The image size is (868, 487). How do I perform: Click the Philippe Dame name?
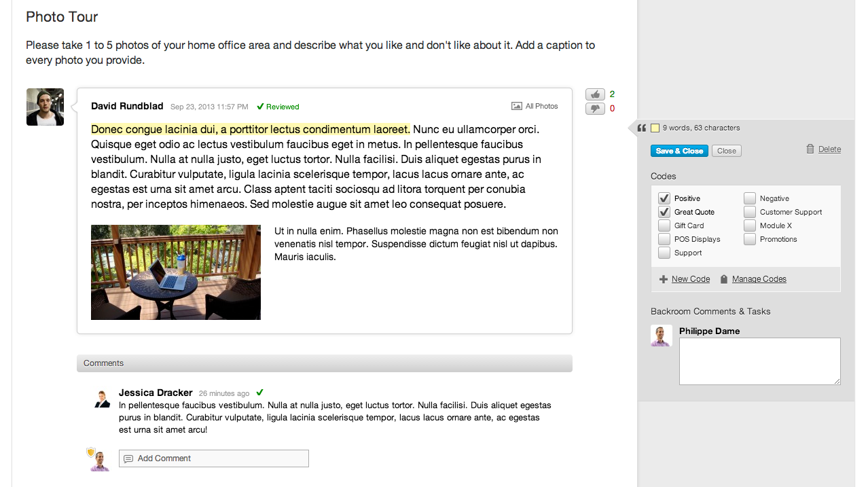pyautogui.click(x=710, y=331)
